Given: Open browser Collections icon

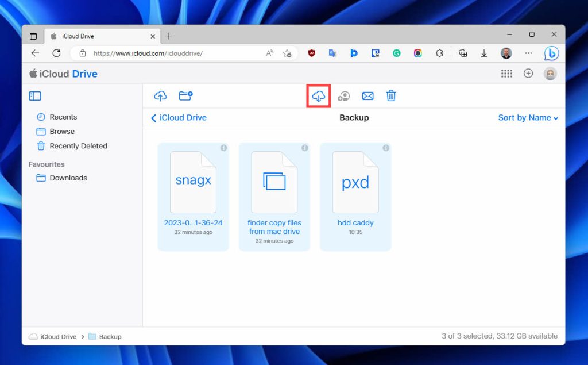Looking at the screenshot, I should pos(463,53).
